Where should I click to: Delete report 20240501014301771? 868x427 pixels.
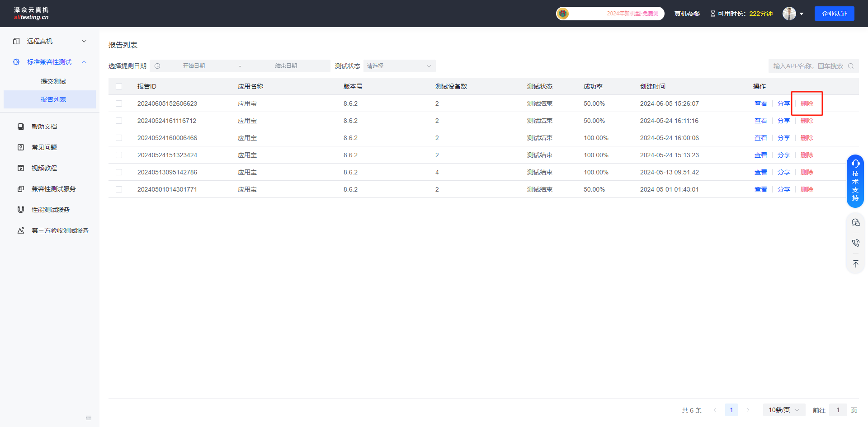click(x=807, y=189)
